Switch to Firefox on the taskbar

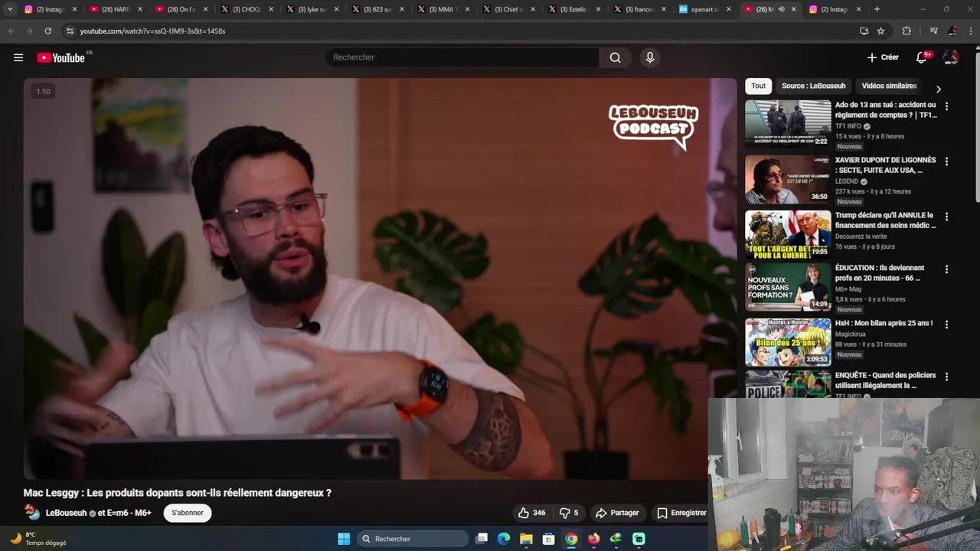[593, 539]
